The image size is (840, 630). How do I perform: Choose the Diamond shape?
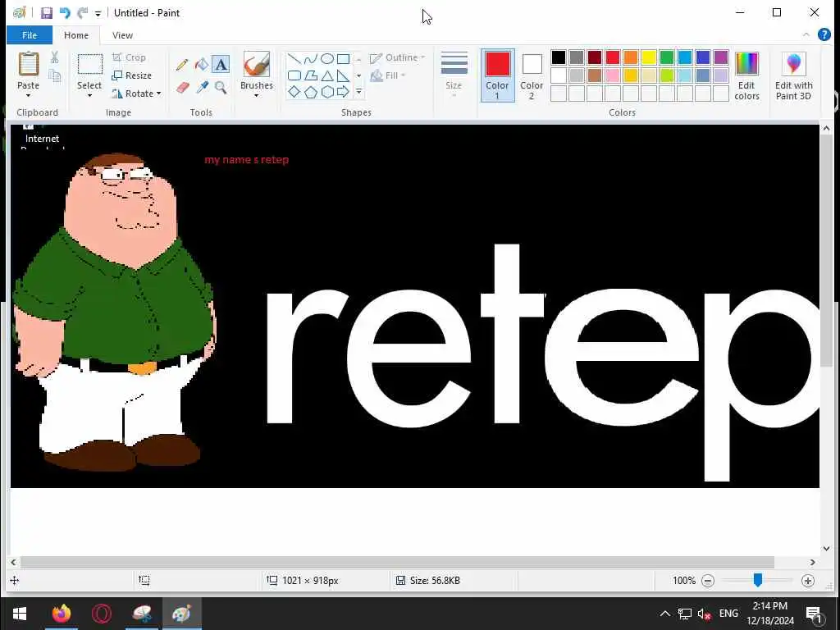[294, 92]
